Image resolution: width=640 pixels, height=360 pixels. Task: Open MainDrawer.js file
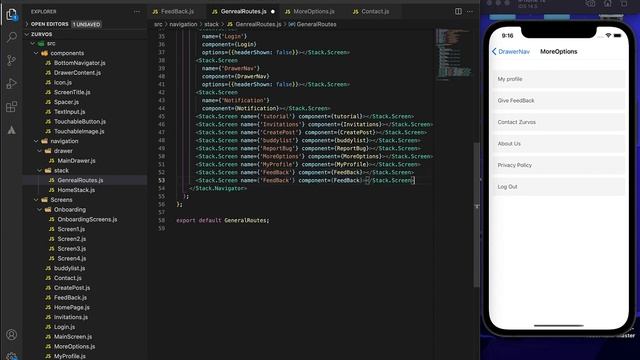(x=76, y=161)
